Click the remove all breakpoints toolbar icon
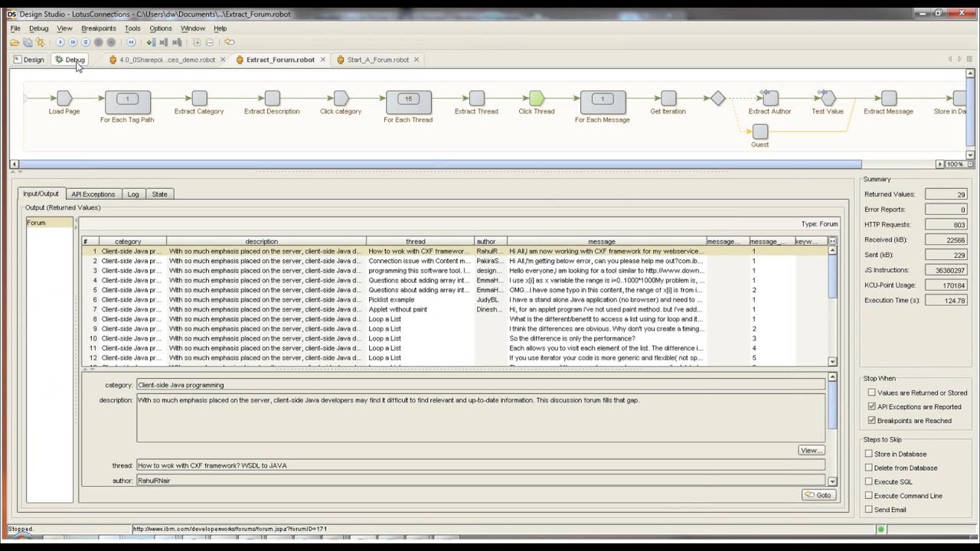Screen dimensions: 980x551 (x=177, y=42)
